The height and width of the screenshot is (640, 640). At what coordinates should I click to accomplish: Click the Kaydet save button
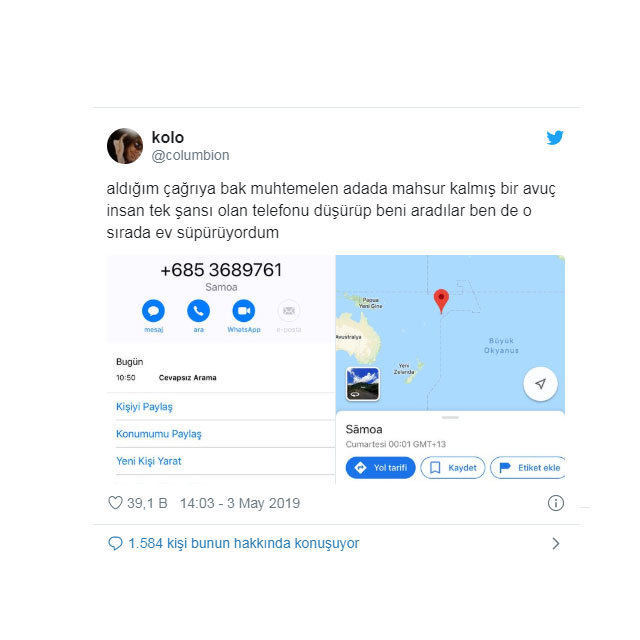(x=453, y=467)
